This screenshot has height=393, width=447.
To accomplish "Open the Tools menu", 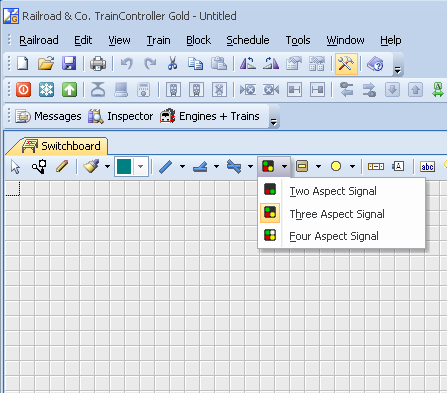I will [x=298, y=40].
